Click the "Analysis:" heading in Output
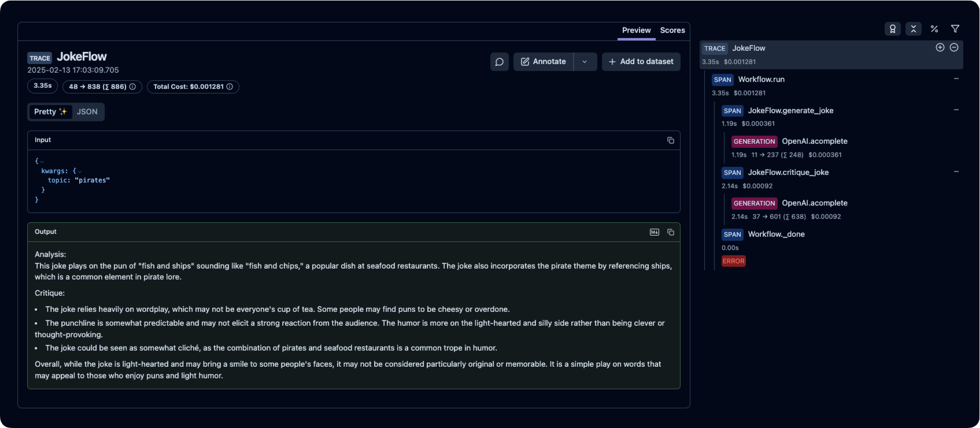Screen dimensions: 980x428 [50, 254]
